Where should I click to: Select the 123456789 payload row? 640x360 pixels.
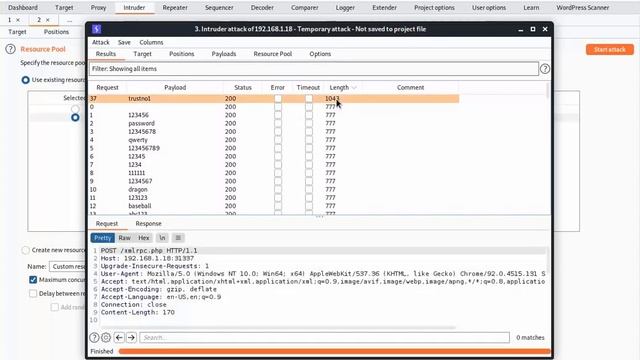tap(274, 148)
